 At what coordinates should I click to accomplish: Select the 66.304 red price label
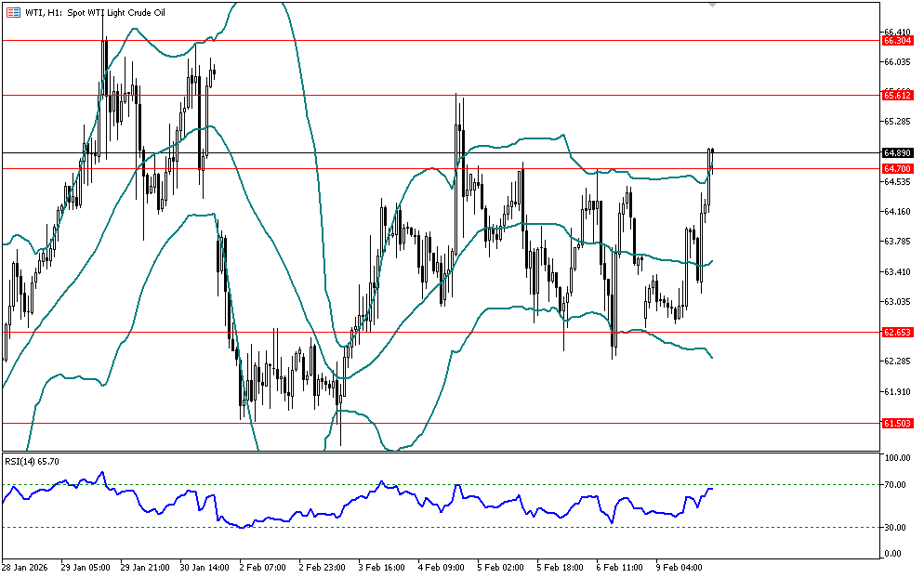896,41
